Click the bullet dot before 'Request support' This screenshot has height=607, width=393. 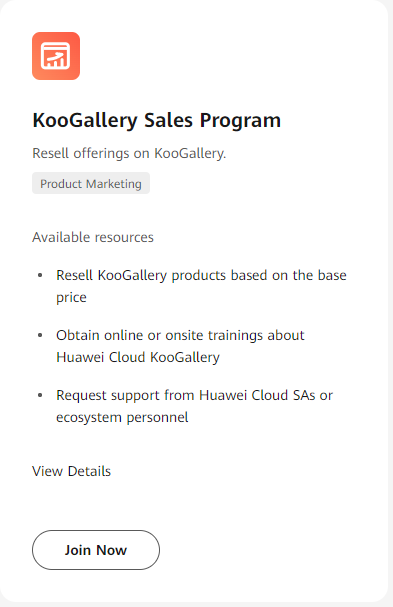pos(40,395)
